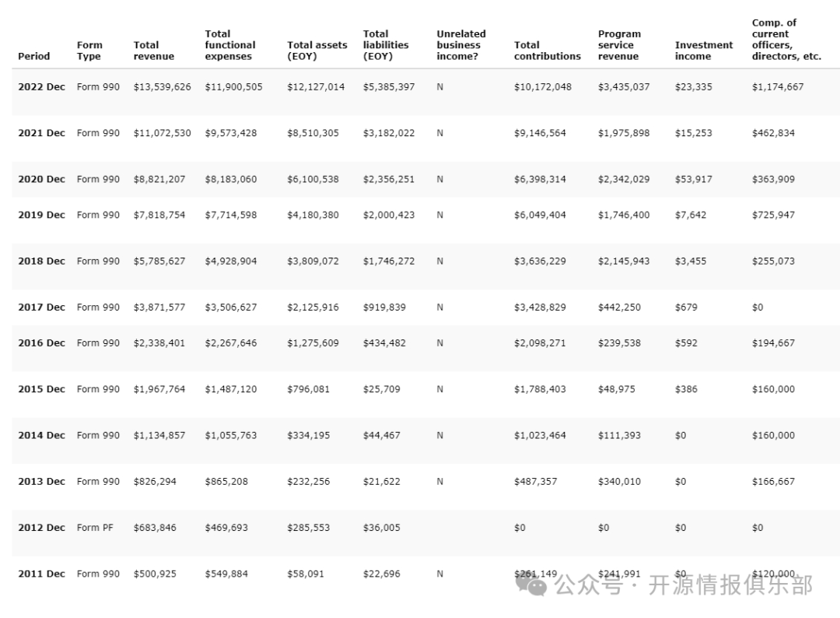Click the Program service revenue header

(x=619, y=45)
